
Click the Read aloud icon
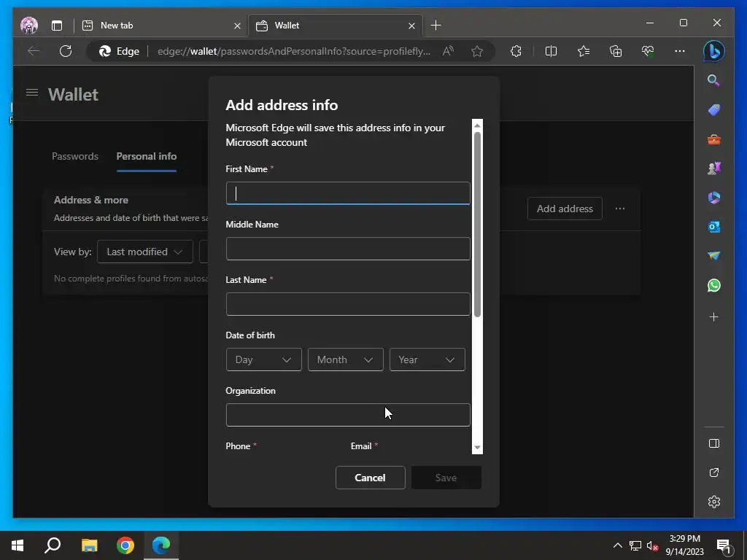448,51
